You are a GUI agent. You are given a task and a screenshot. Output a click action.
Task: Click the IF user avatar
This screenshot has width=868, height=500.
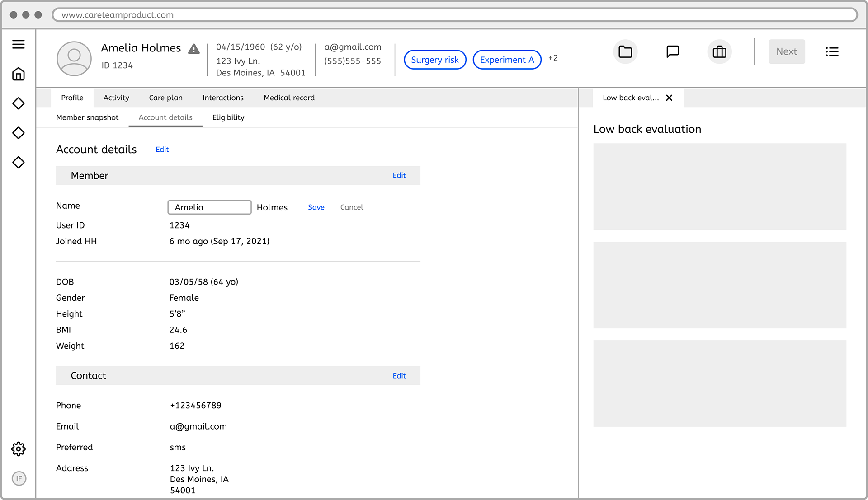(x=19, y=478)
